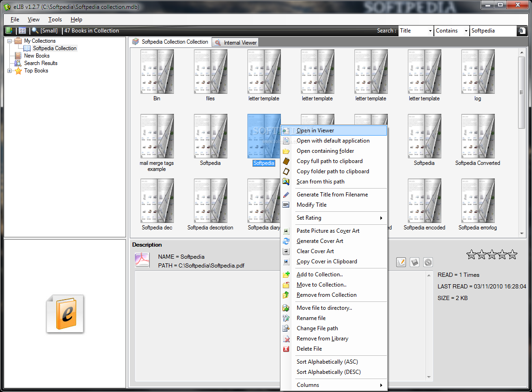Click the PDF file icon in Description

pos(142,260)
